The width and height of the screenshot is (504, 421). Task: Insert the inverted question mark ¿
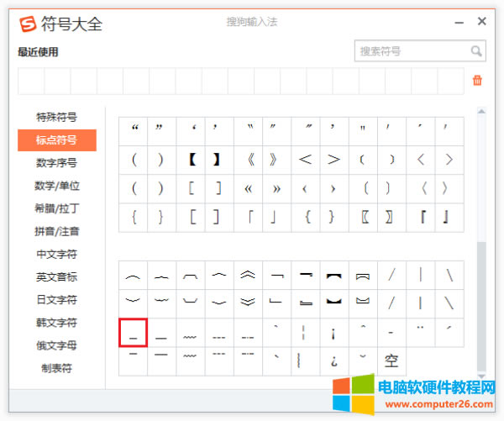click(333, 361)
